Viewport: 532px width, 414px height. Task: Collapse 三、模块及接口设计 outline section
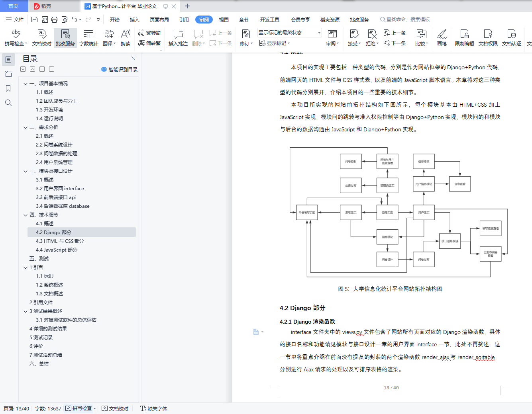tap(26, 171)
